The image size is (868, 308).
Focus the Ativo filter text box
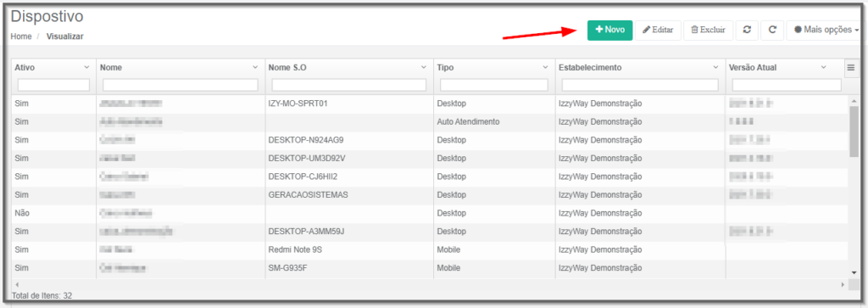53,85
